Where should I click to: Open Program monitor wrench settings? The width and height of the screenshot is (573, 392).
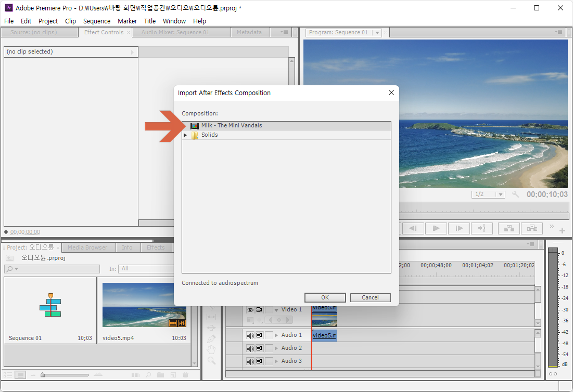click(x=515, y=194)
